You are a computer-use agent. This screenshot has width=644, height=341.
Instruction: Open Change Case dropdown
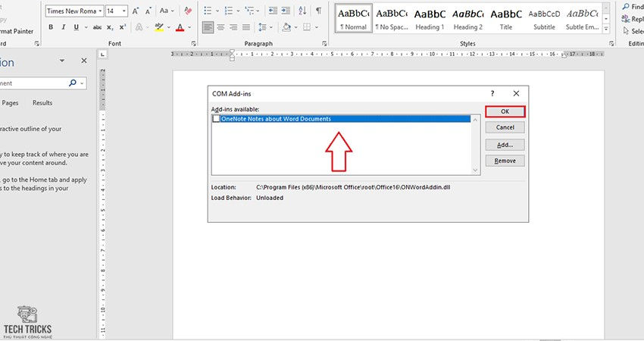coord(167,11)
